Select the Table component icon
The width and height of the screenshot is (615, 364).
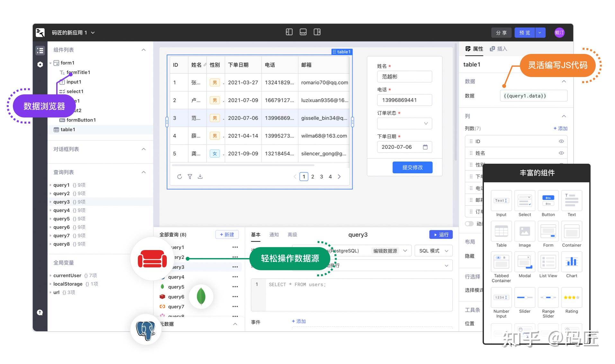click(x=501, y=232)
